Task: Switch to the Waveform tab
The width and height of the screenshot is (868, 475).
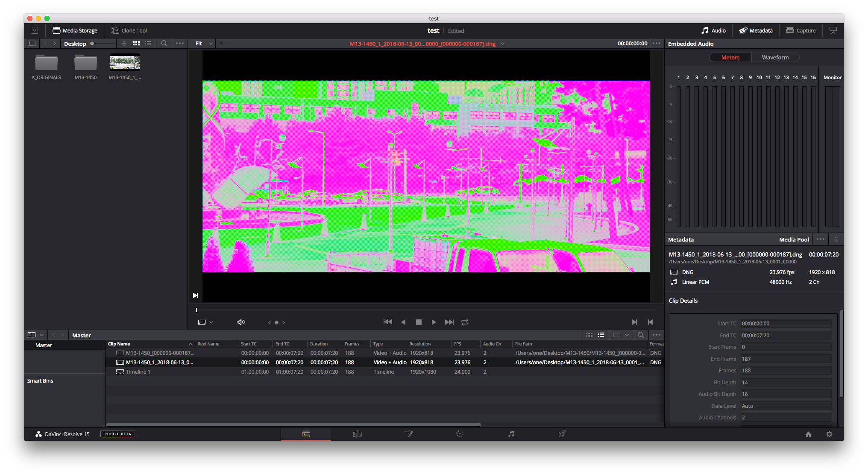Action: click(775, 57)
